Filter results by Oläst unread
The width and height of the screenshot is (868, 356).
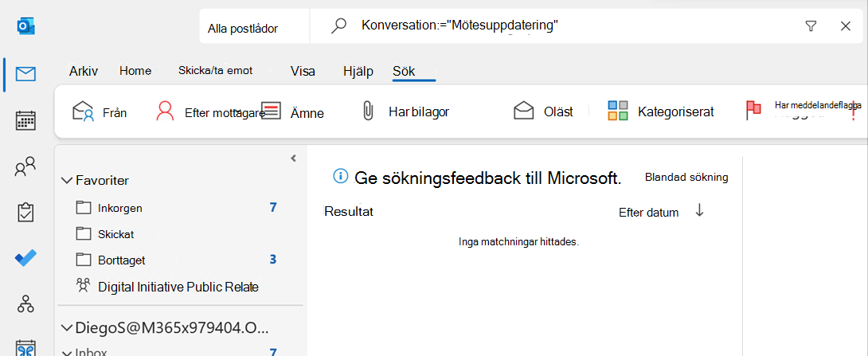tap(543, 111)
